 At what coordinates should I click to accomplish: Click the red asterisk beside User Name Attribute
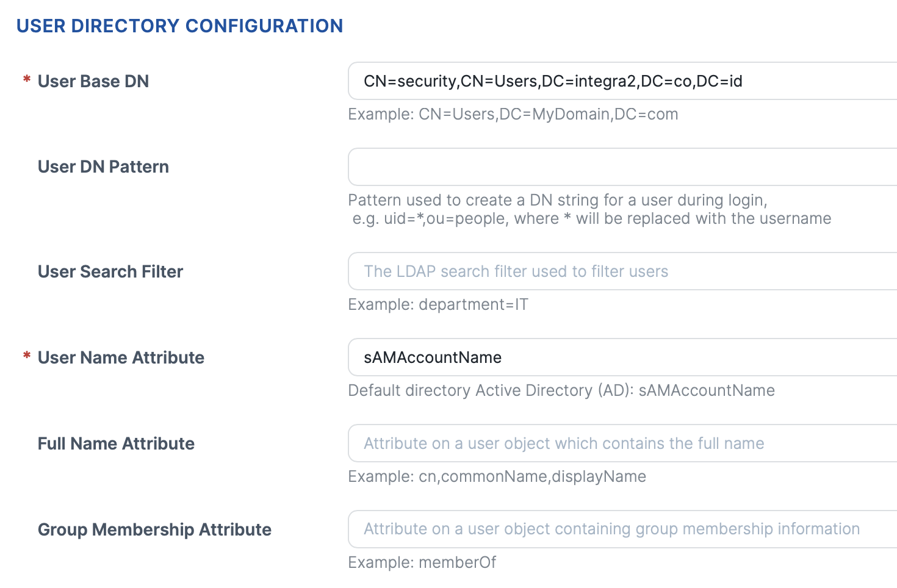tap(27, 356)
